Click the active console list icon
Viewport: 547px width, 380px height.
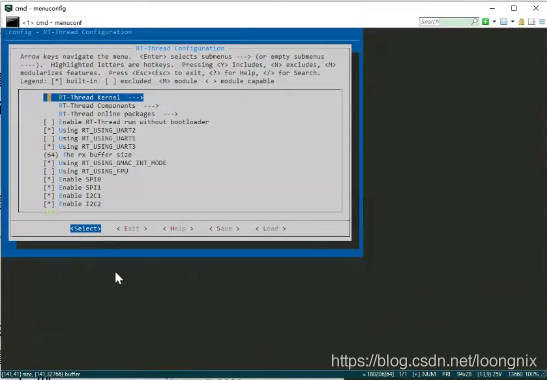[504, 22]
